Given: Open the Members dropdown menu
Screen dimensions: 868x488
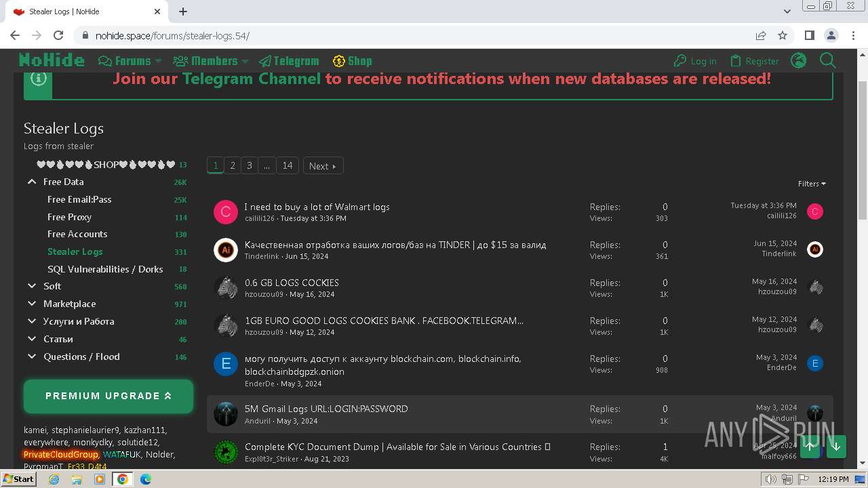Looking at the screenshot, I should [x=211, y=61].
